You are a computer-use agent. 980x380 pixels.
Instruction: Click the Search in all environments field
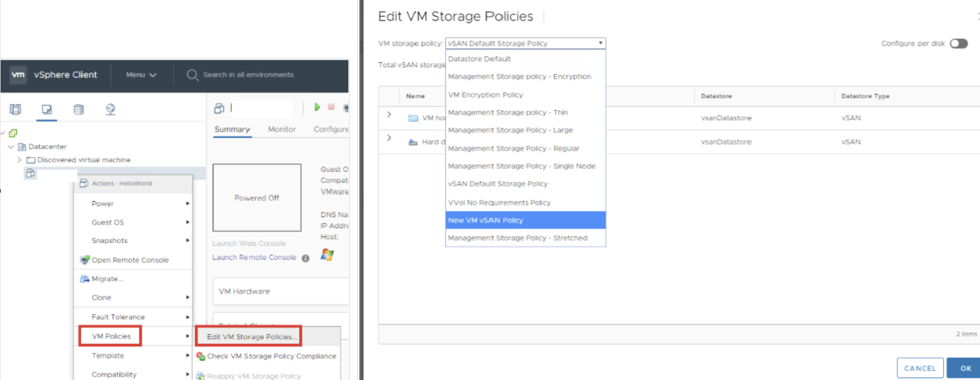(248, 75)
